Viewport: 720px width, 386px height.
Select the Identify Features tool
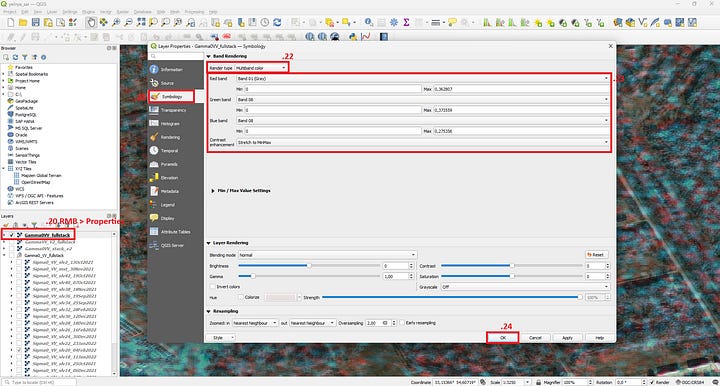coord(368,22)
